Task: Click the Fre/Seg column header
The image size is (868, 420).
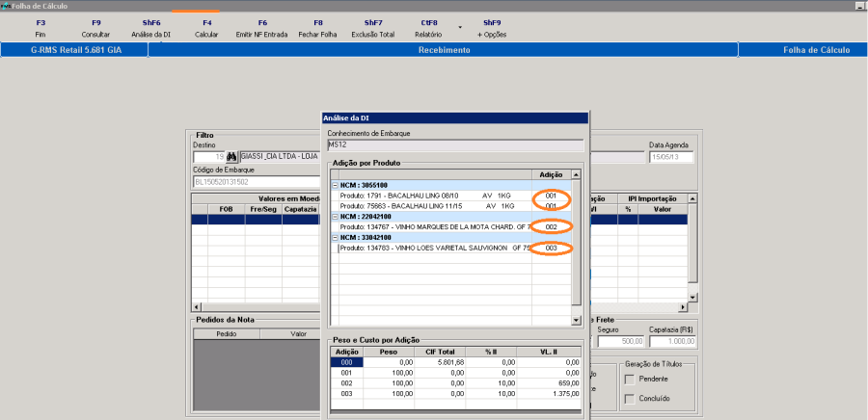Action: click(x=263, y=209)
